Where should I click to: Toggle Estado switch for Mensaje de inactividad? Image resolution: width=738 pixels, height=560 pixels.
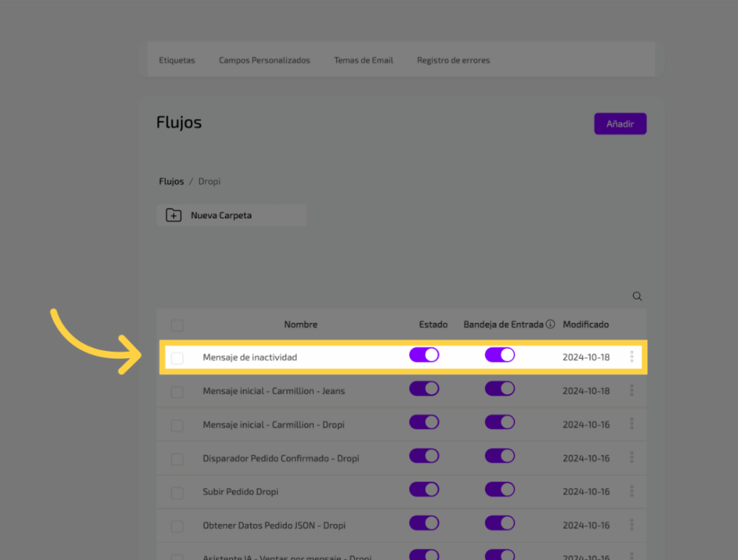coord(424,355)
